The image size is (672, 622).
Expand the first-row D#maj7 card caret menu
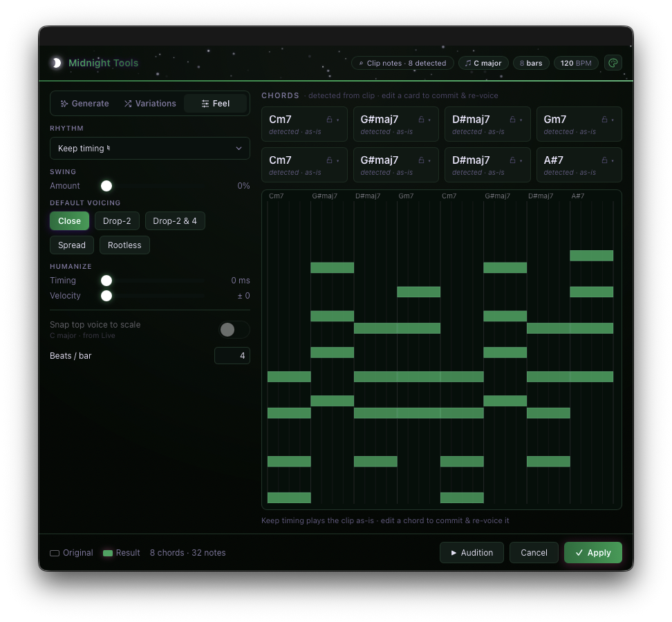point(521,120)
